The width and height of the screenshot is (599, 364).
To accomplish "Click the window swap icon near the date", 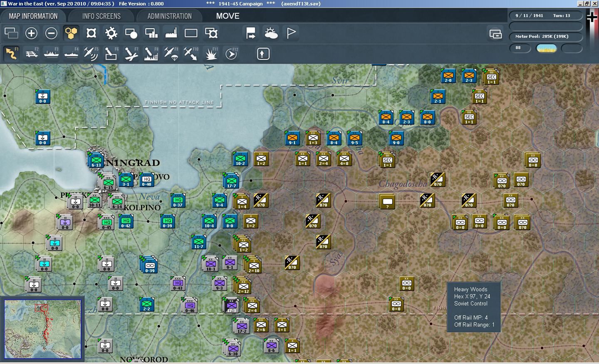I will click(x=495, y=34).
